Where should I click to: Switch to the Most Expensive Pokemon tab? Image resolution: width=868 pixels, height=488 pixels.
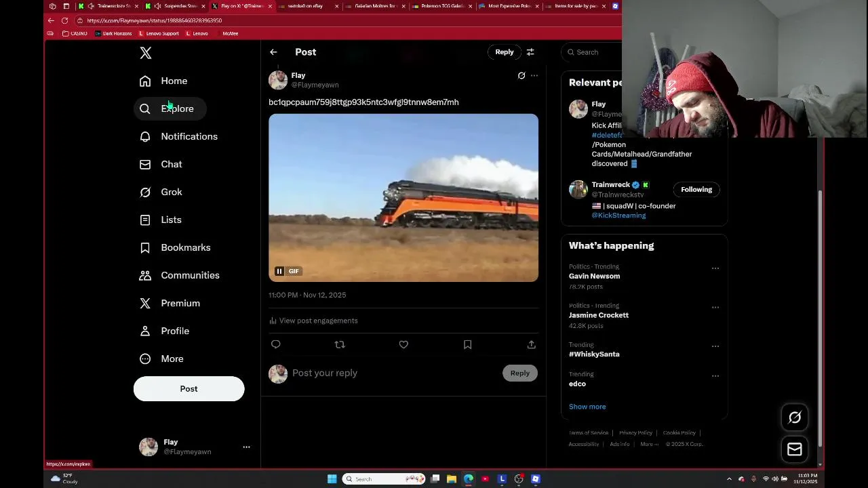[x=509, y=6]
